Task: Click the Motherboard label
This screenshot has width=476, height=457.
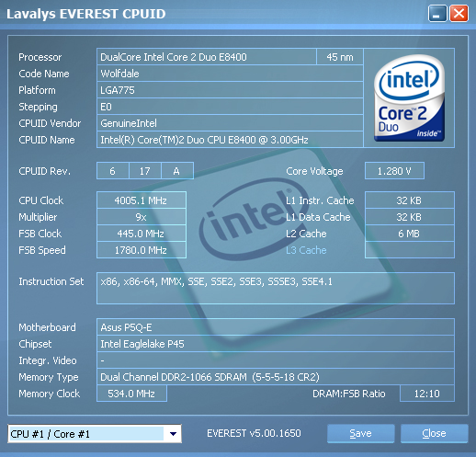Action: coord(47,327)
